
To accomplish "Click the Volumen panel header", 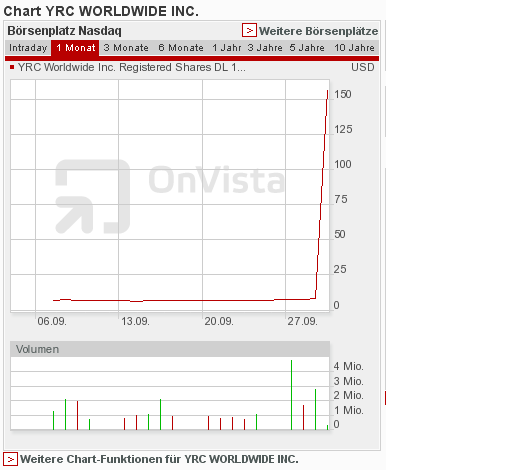I will click(170, 349).
